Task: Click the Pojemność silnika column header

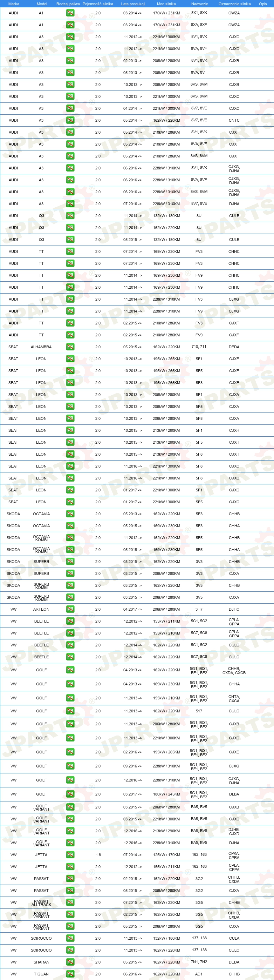Action: [98, 4]
